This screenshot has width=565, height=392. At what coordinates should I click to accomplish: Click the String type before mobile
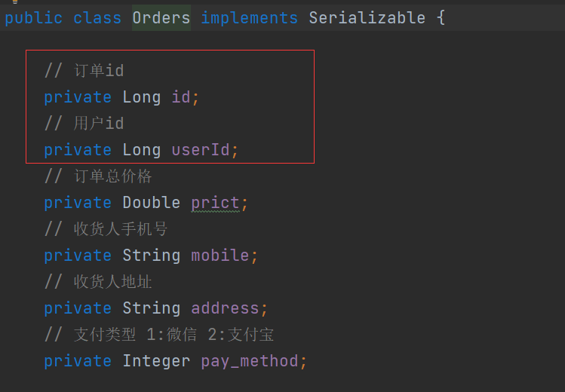[x=152, y=256]
